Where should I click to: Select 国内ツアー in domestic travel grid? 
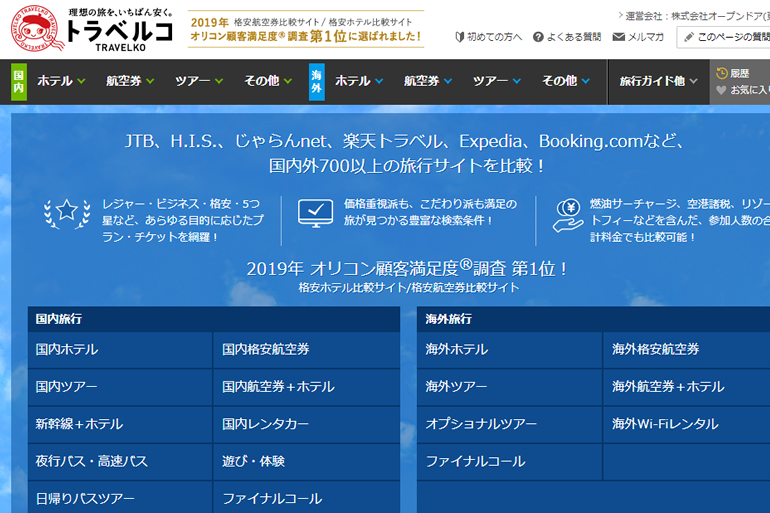click(120, 387)
